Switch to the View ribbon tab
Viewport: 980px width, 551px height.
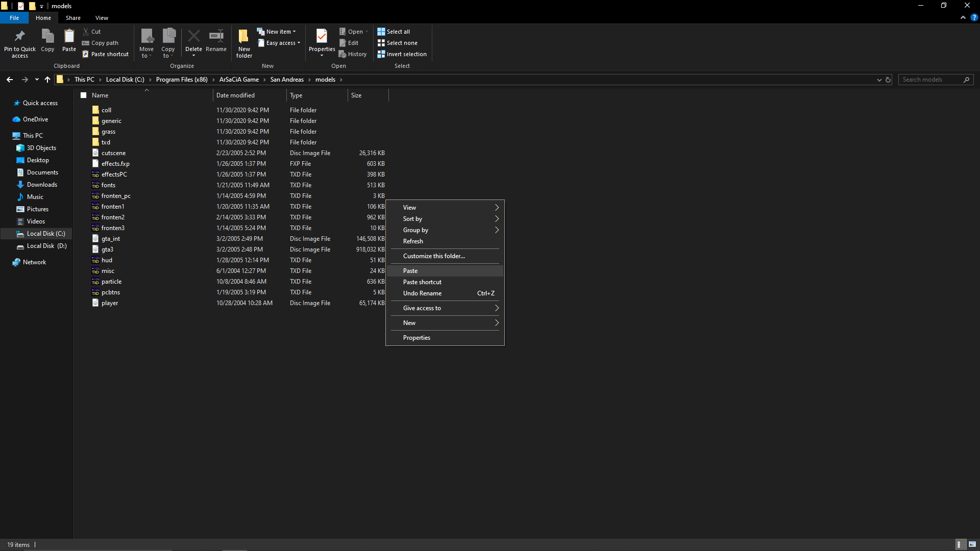point(102,18)
